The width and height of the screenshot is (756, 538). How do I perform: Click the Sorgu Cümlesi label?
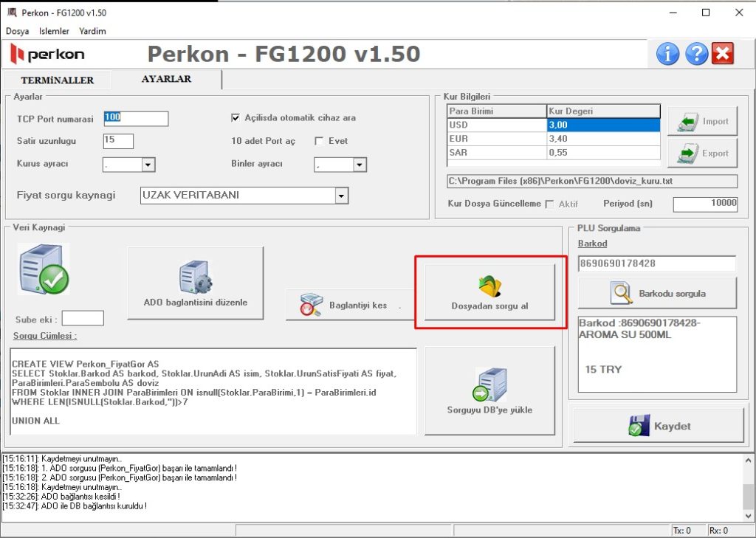pos(45,336)
